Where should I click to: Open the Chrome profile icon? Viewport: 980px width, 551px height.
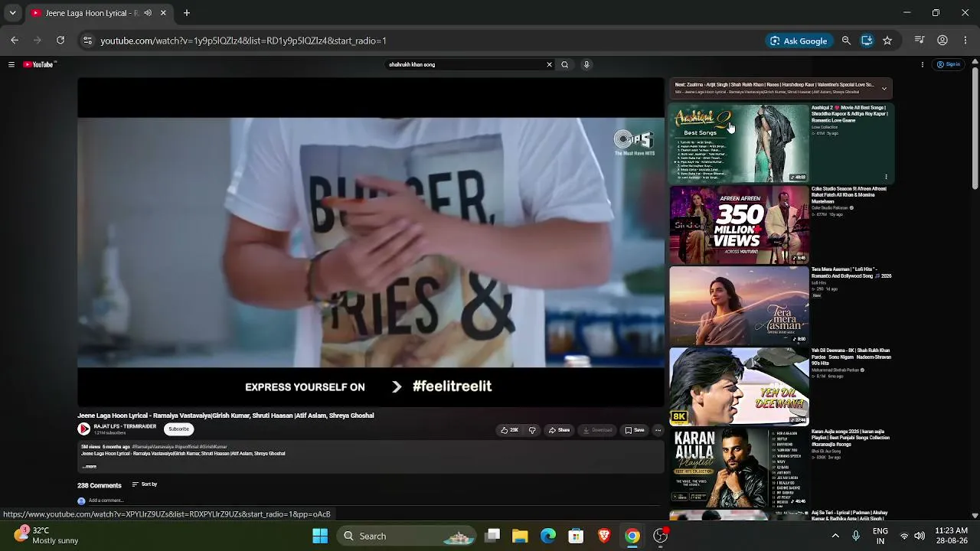(x=942, y=41)
